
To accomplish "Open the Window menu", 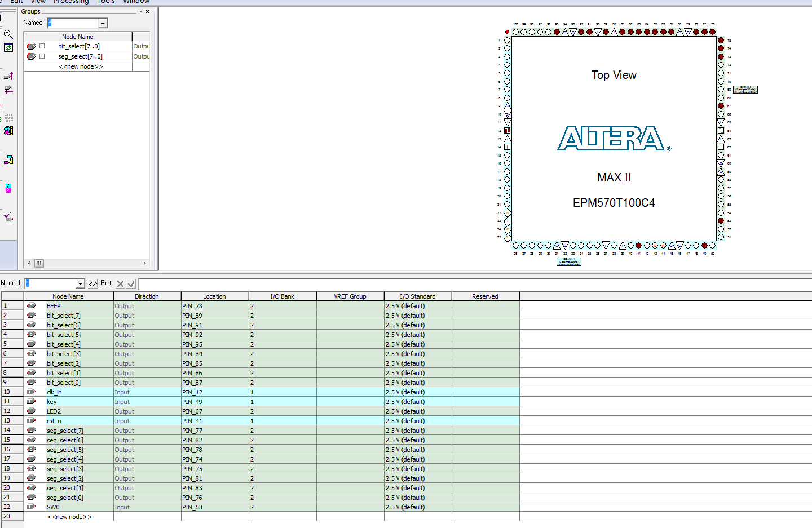I will (136, 2).
